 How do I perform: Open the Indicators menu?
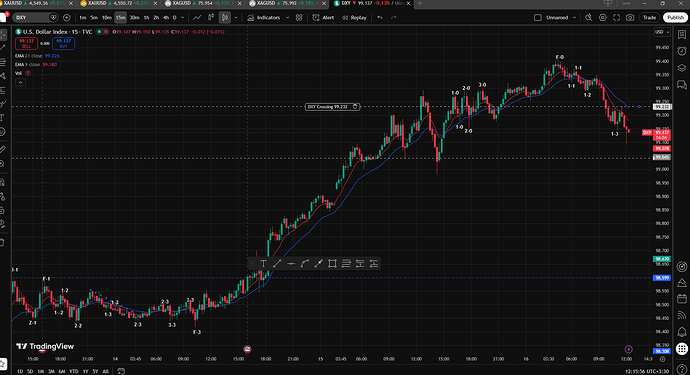[x=264, y=18]
